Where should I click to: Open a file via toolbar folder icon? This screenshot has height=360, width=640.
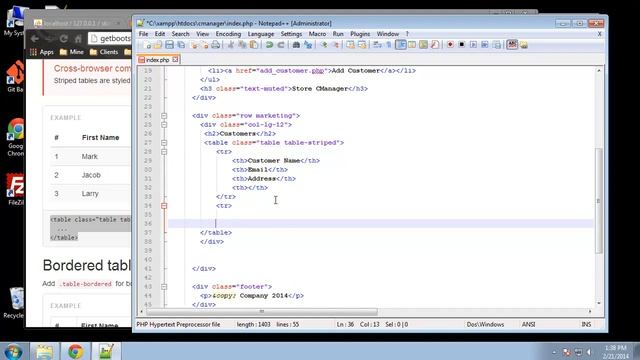158,45
